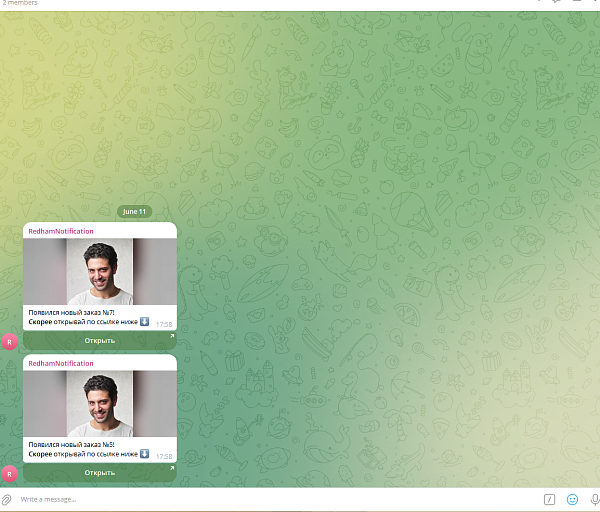Click the June 11 date badge
This screenshot has width=600, height=512.
click(134, 212)
